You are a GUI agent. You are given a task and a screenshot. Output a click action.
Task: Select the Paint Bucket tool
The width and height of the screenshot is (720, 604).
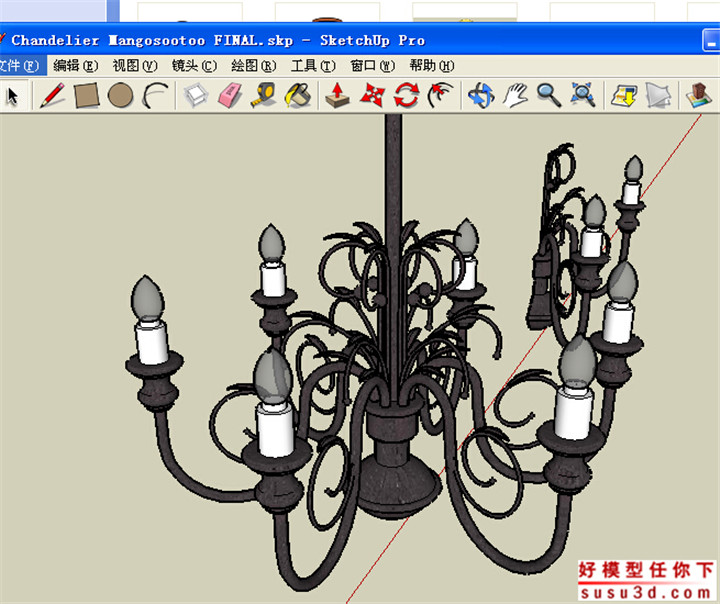tap(297, 96)
